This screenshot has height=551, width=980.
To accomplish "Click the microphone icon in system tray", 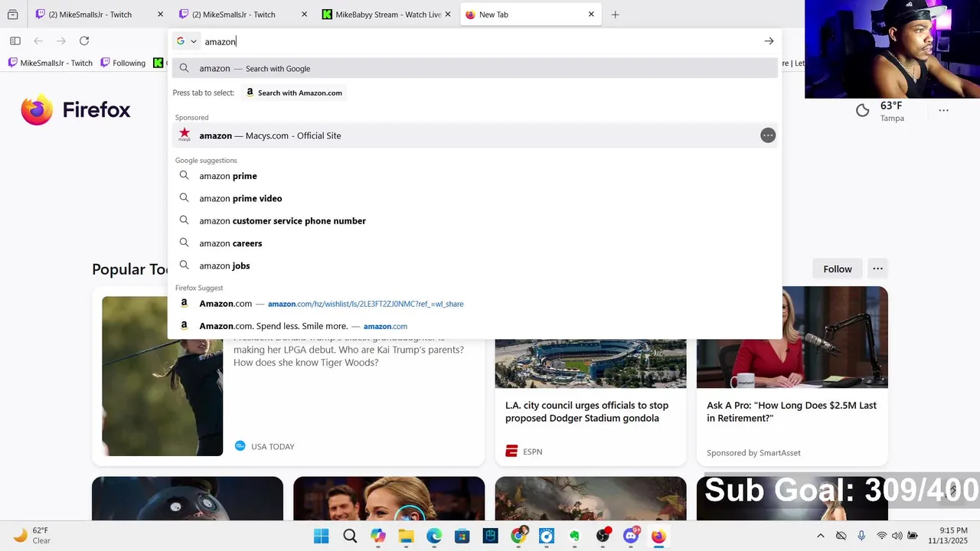I will 861,536.
